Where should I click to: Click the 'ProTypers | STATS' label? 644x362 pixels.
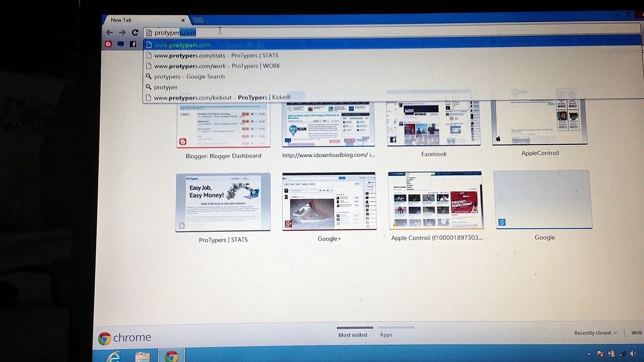pos(223,240)
